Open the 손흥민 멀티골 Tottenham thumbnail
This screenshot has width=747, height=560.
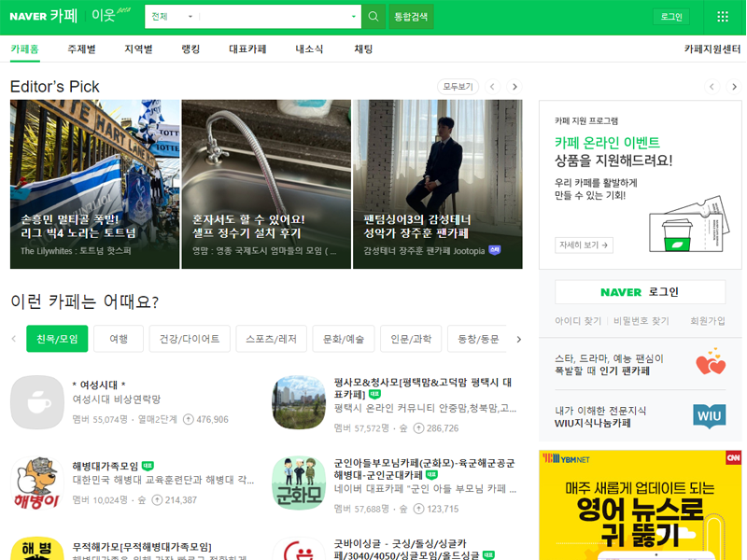click(x=95, y=184)
